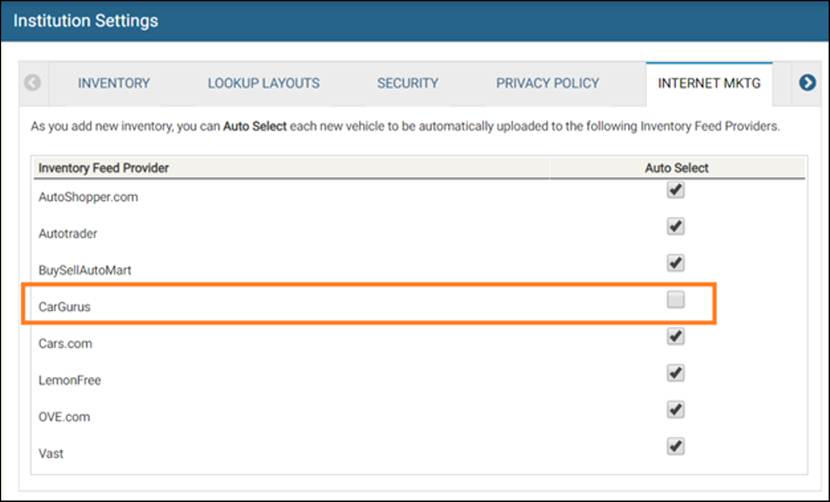Toggle the BuySellAutoMart Auto Select checkbox
Image resolution: width=830 pixels, height=502 pixels.
[x=676, y=263]
